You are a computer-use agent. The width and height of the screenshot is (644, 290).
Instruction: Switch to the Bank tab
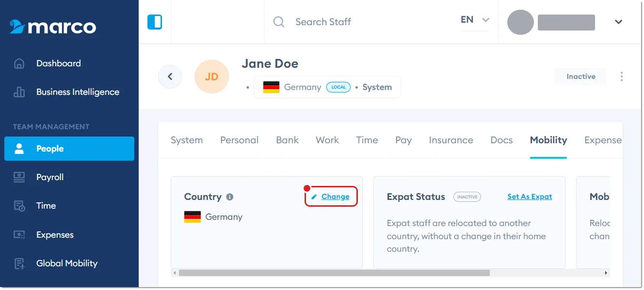[288, 140]
